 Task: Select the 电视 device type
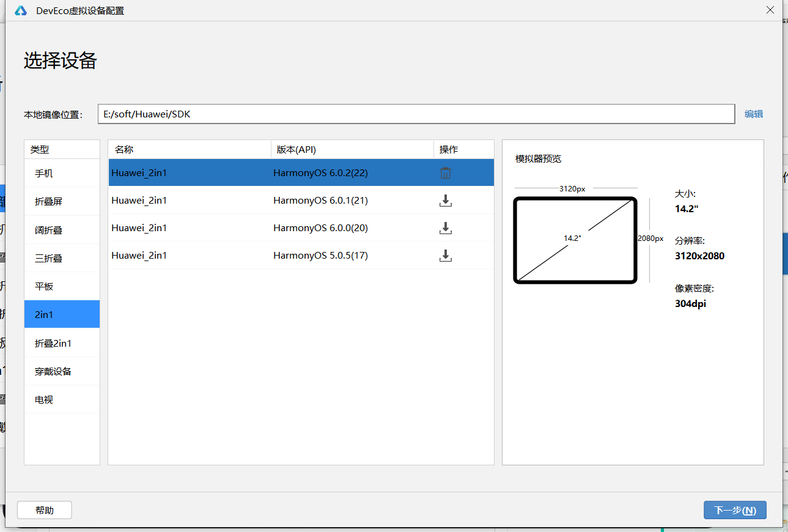(62, 399)
